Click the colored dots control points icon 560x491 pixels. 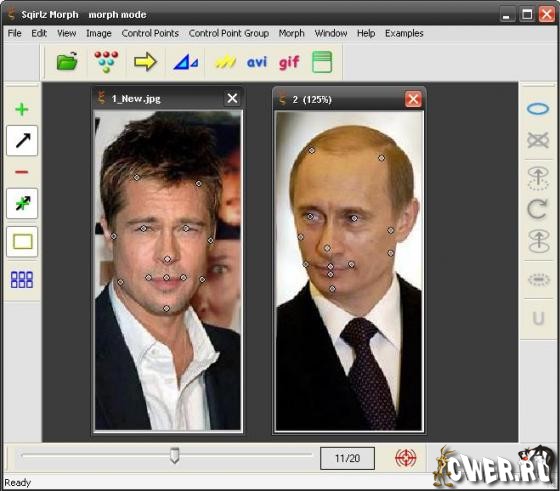point(106,61)
